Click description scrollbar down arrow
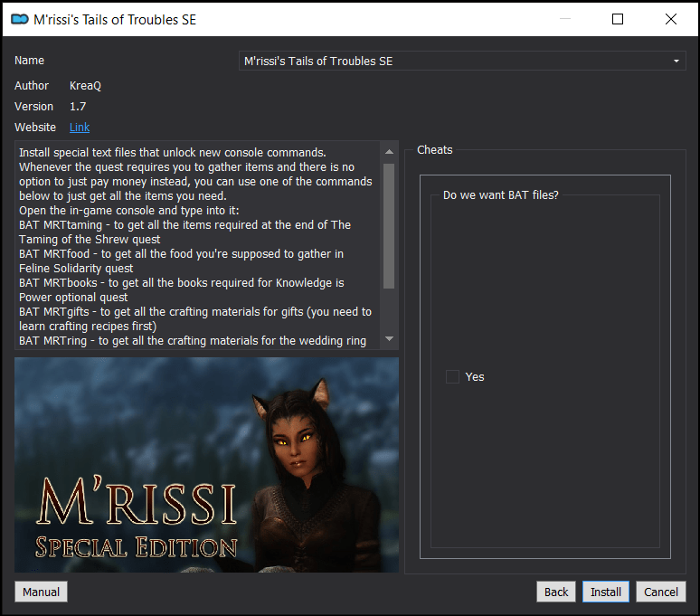 coord(389,339)
